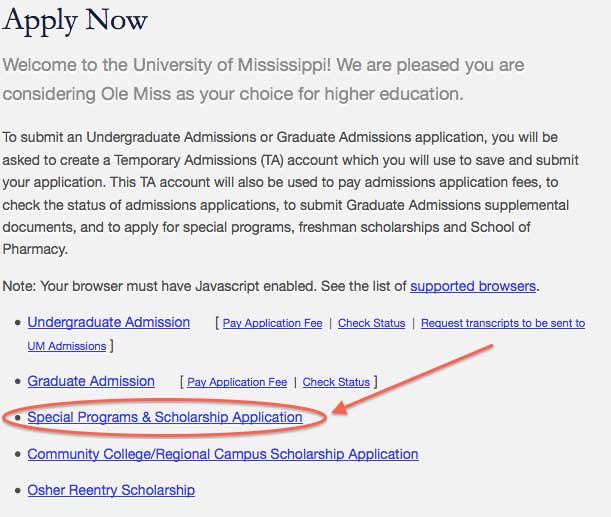Select Check Status beside Undergraduate Admission
This screenshot has width=611, height=517.
pyautogui.click(x=371, y=323)
